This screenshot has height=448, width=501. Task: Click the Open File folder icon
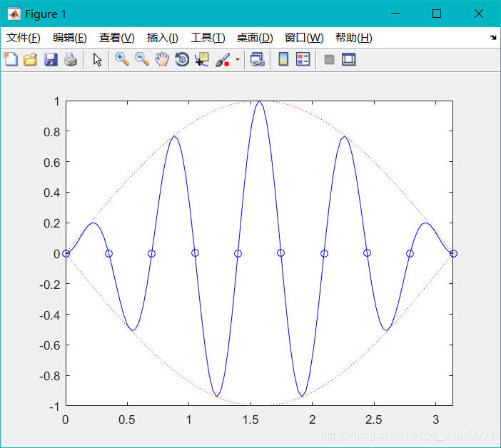[x=30, y=60]
